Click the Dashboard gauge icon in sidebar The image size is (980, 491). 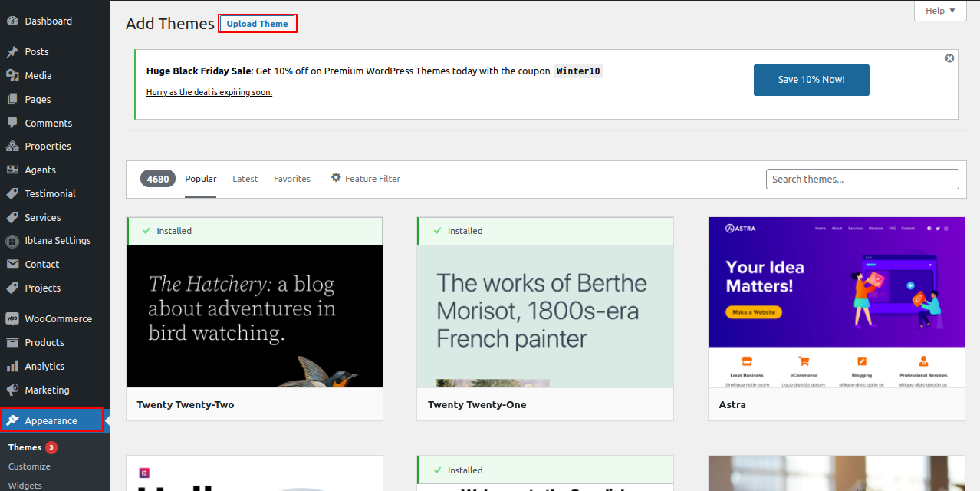pos(12,21)
